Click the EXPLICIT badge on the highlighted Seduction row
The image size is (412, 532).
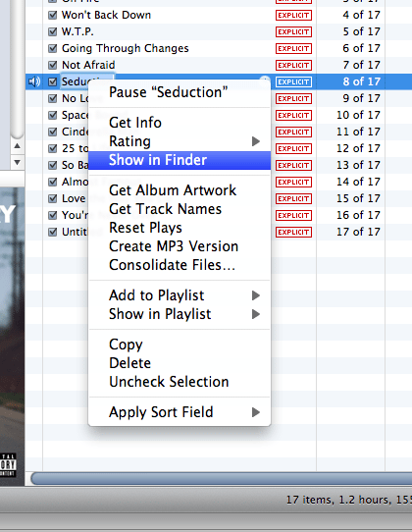293,81
